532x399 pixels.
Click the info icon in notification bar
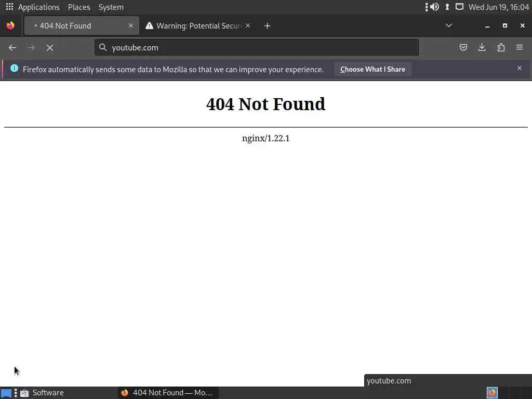(14, 68)
